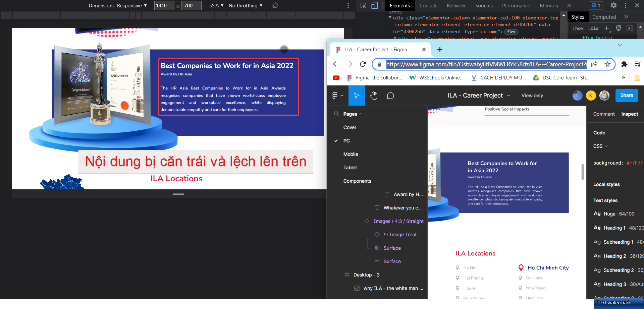Screen dimensions: 644x309
Task: Click the rotate viewport icon in device toolbar
Action: (x=275, y=5)
